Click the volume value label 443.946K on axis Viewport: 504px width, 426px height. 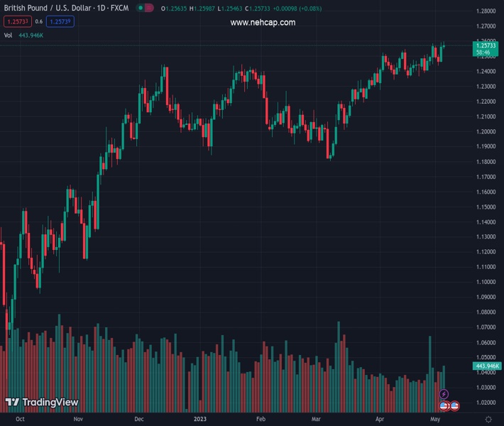pos(487,366)
